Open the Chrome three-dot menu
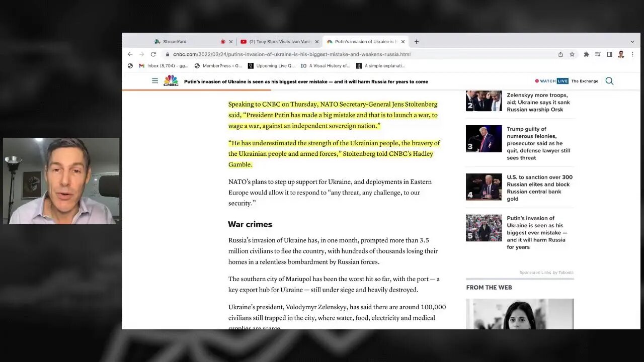 tap(632, 54)
